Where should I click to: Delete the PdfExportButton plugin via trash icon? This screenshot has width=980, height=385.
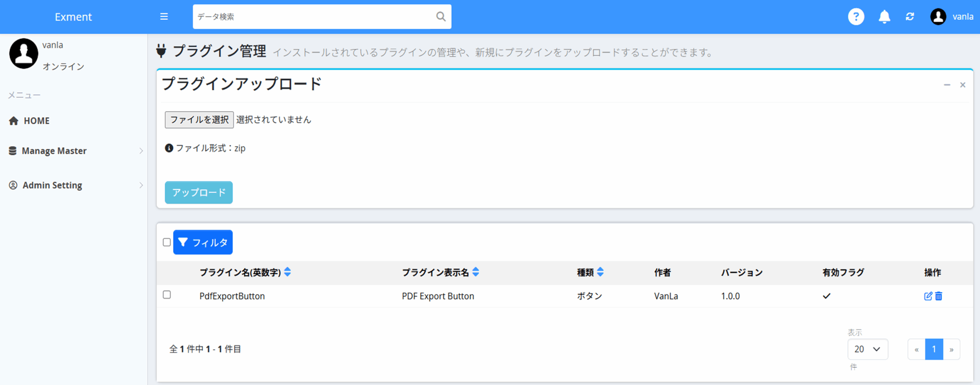pos(939,296)
